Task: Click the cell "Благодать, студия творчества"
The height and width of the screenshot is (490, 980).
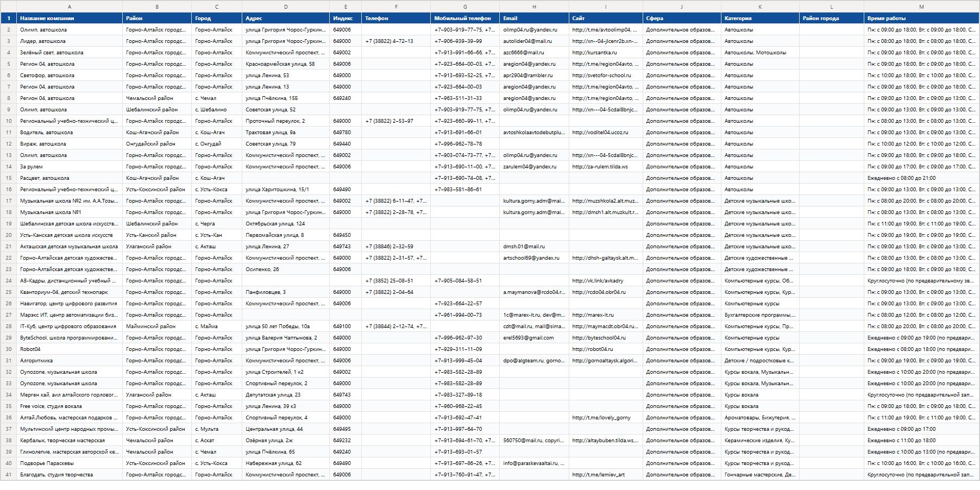Action: tap(70, 475)
